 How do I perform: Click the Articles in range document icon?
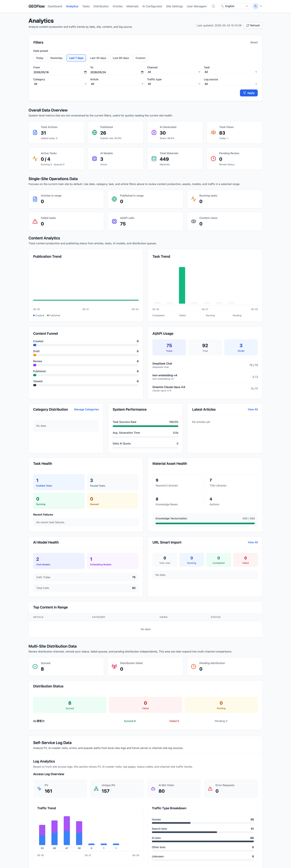(35, 199)
